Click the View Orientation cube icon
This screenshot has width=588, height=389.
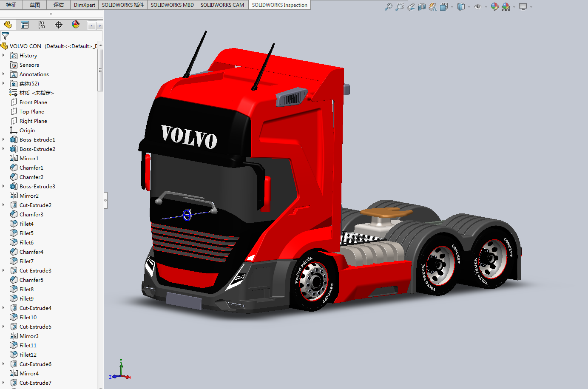pyautogui.click(x=444, y=7)
